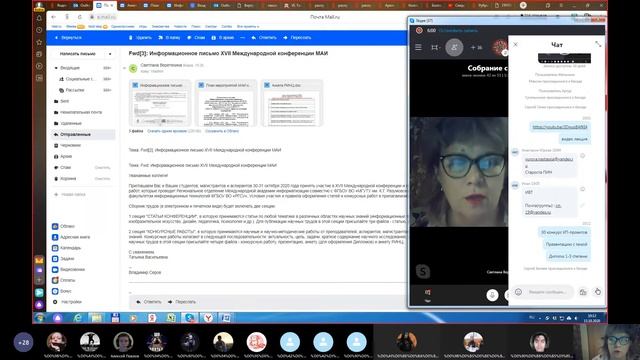Select the Отправленные folder
This screenshot has width=640, height=360.
tap(83, 134)
